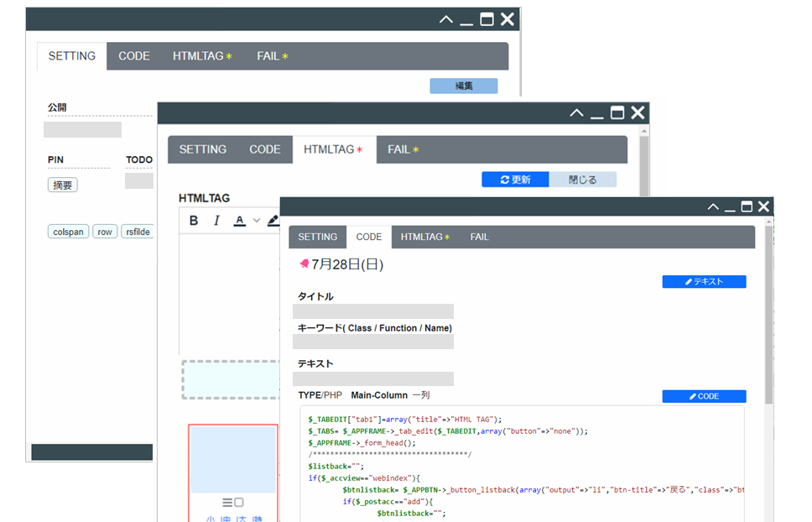Maximize the window showing the HTMLTAG editor
This screenshot has height=522, width=812.
[617, 112]
